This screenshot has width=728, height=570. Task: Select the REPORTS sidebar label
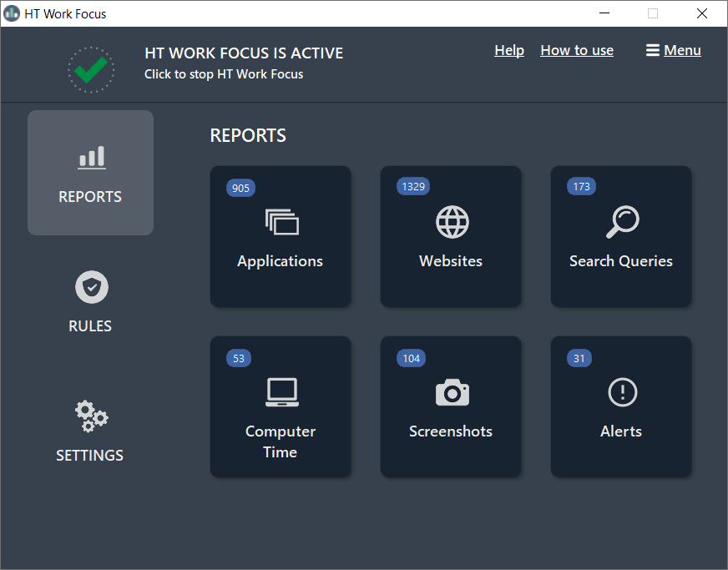(90, 197)
